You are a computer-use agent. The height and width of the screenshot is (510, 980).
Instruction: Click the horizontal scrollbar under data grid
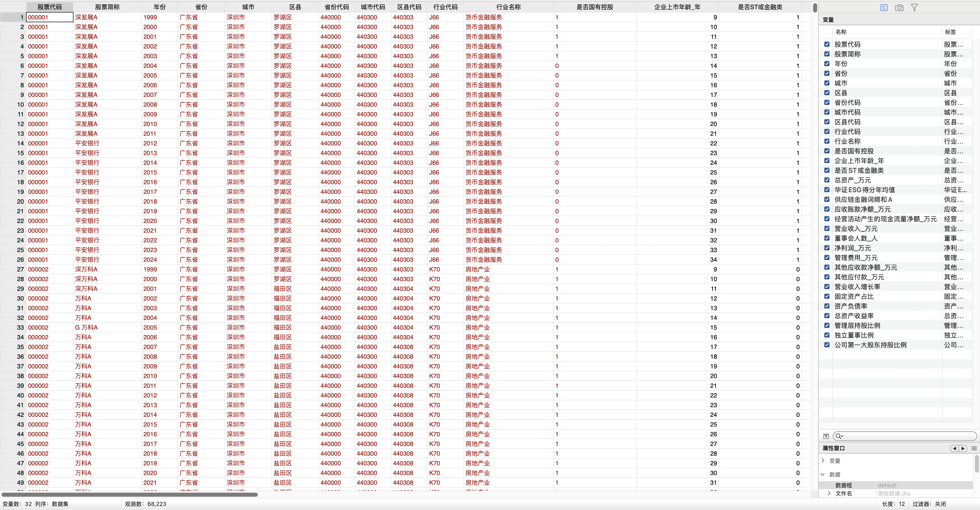pos(129,495)
